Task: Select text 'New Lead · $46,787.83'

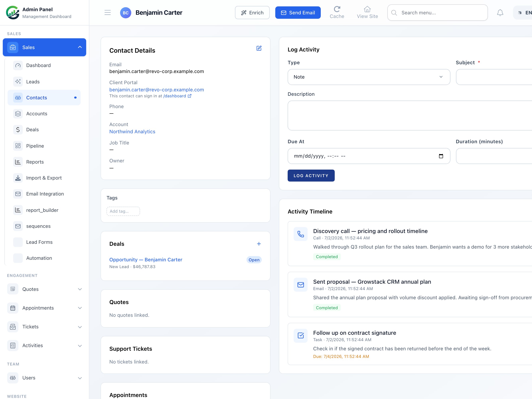Action: coord(132,267)
